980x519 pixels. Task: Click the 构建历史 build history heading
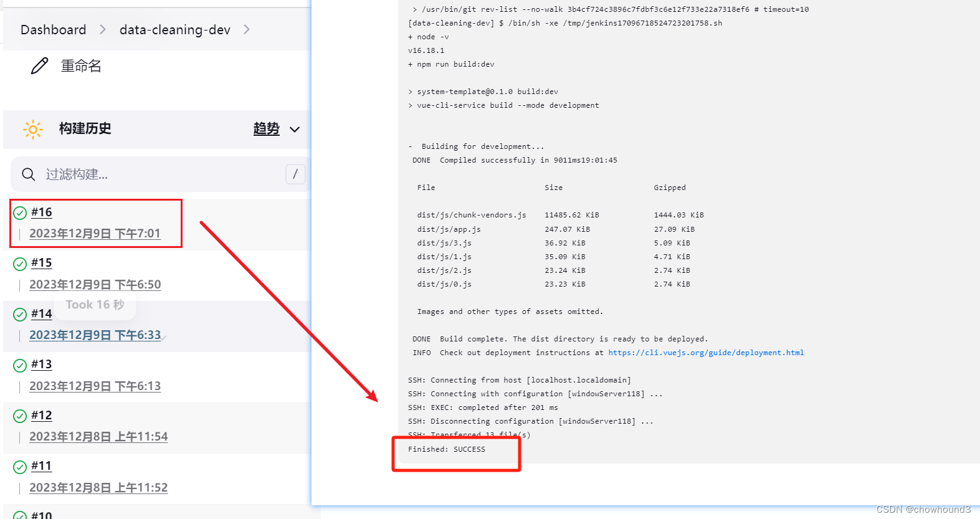(x=85, y=128)
